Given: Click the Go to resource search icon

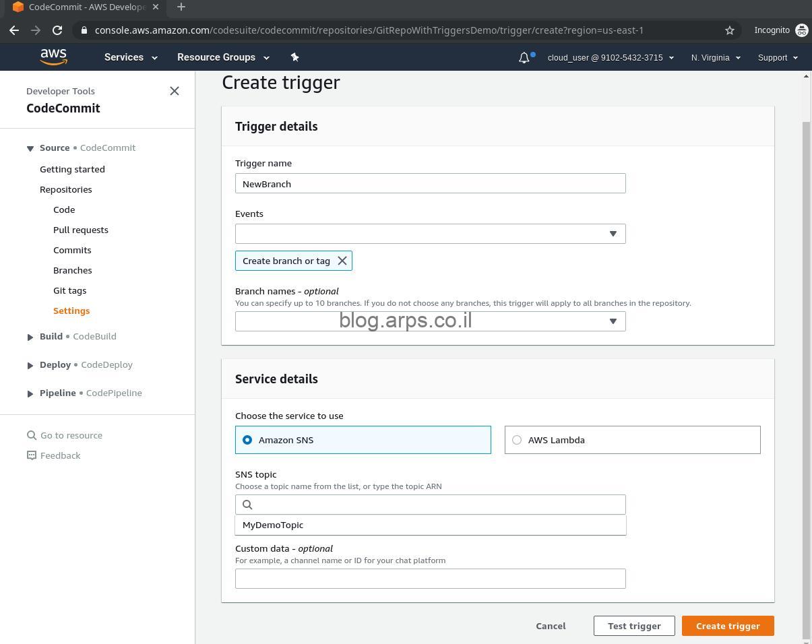Looking at the screenshot, I should 32,435.
